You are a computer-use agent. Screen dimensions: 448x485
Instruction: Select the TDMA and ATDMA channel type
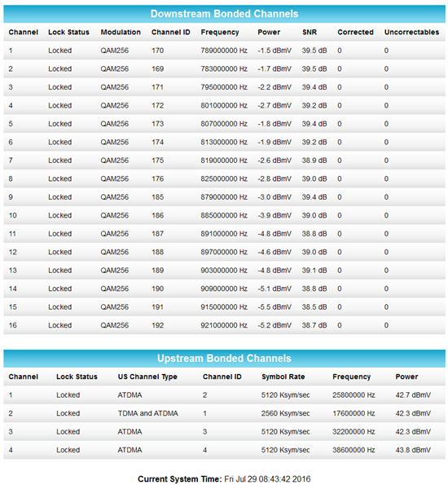(x=147, y=413)
